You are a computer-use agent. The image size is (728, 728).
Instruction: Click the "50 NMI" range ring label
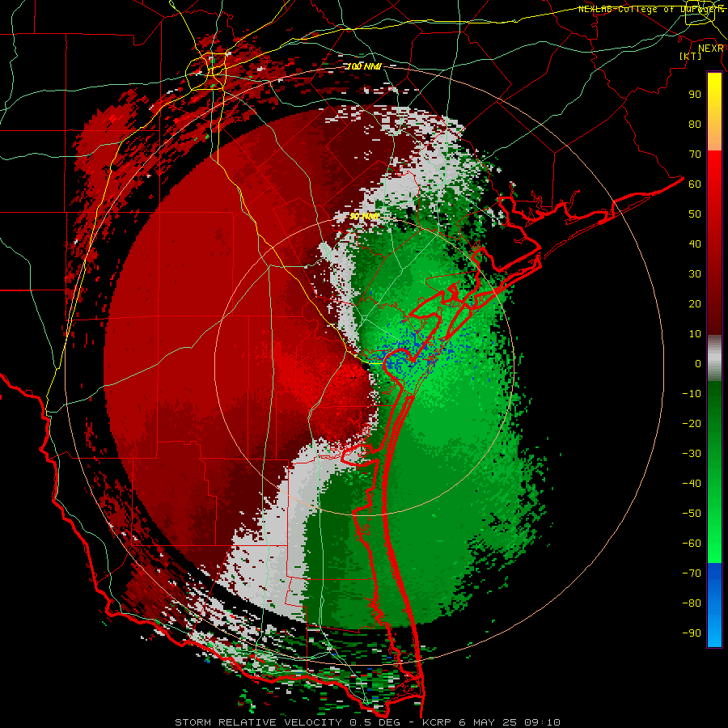364,216
